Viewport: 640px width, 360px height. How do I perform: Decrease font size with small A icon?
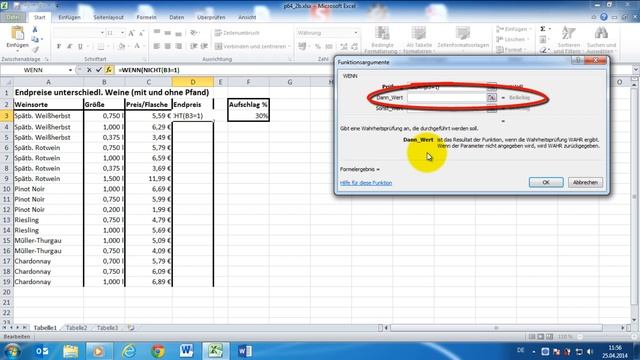[141, 33]
